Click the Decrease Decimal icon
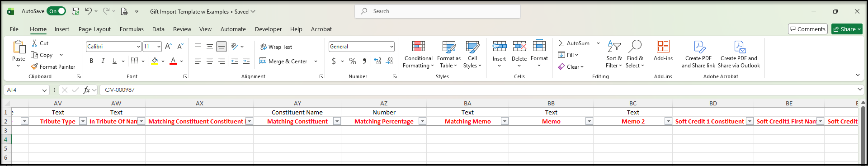The image size is (868, 166). click(390, 61)
